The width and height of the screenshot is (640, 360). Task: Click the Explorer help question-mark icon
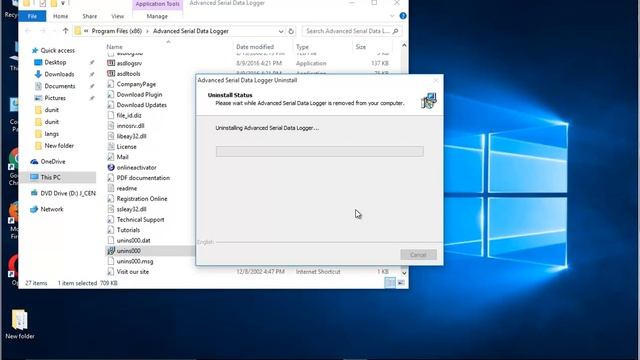403,16
